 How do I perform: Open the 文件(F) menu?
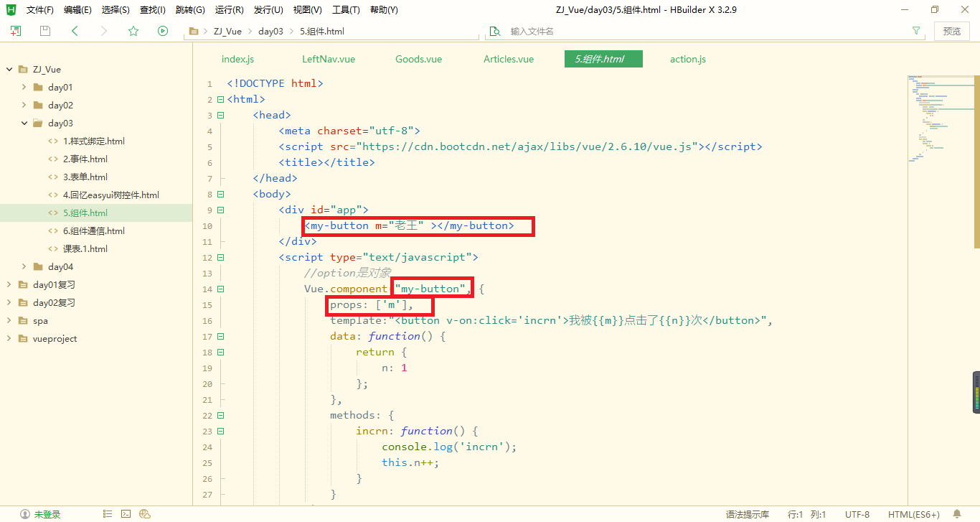(x=40, y=10)
